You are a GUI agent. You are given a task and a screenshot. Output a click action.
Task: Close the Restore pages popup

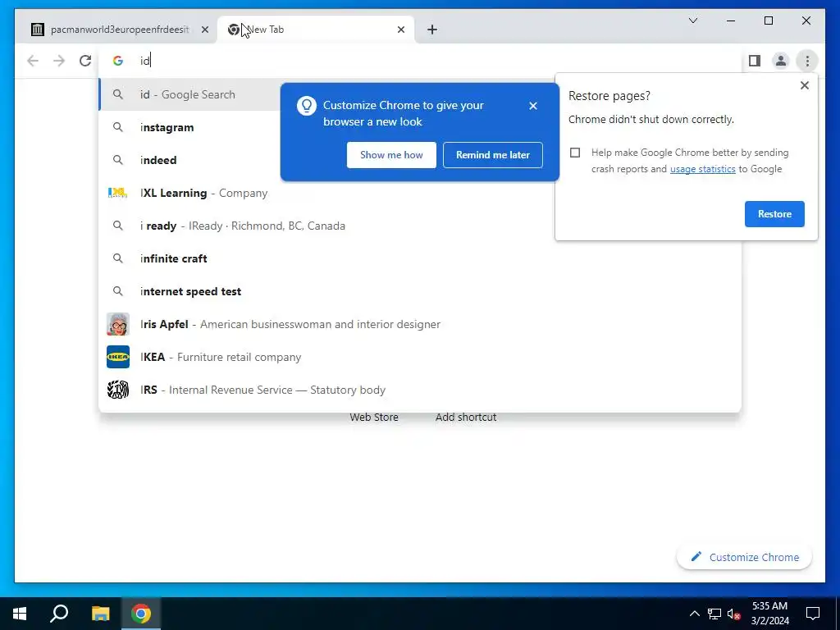tap(804, 85)
